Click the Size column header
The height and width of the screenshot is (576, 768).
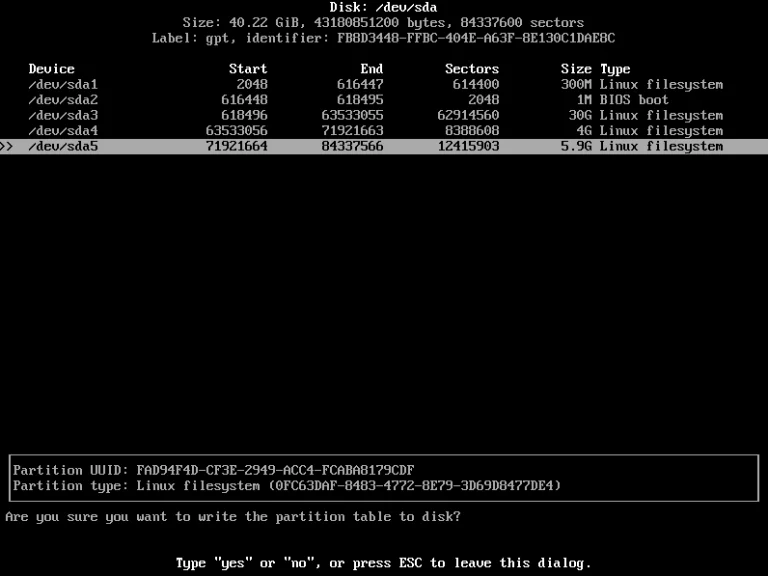576,69
